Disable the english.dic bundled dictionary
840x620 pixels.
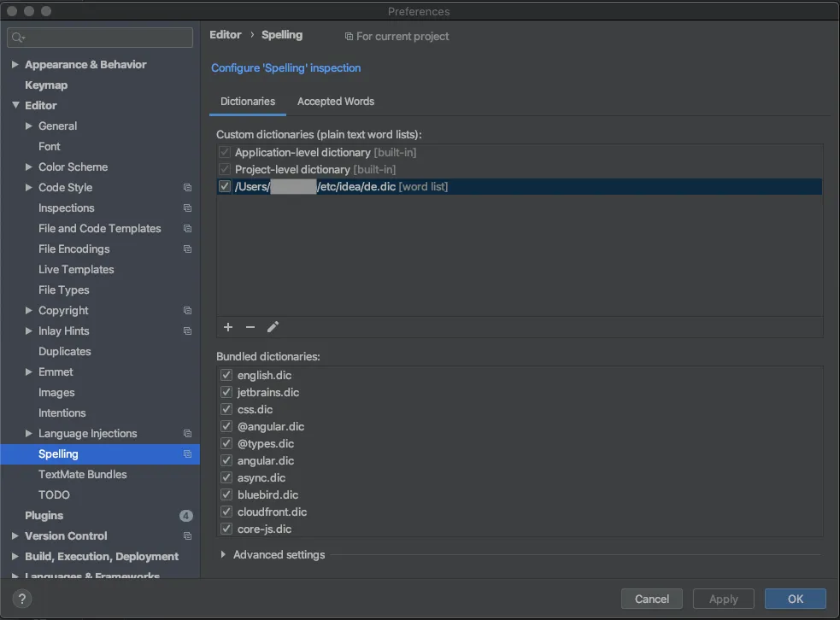tap(226, 375)
